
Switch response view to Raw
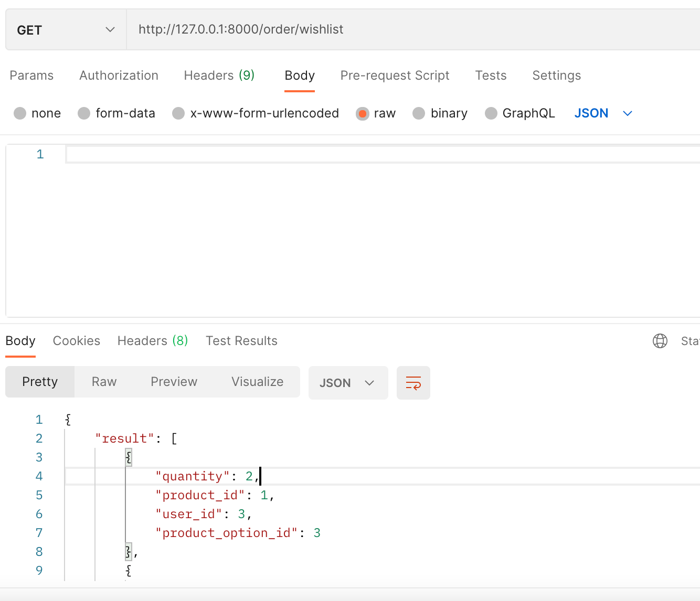coord(104,382)
